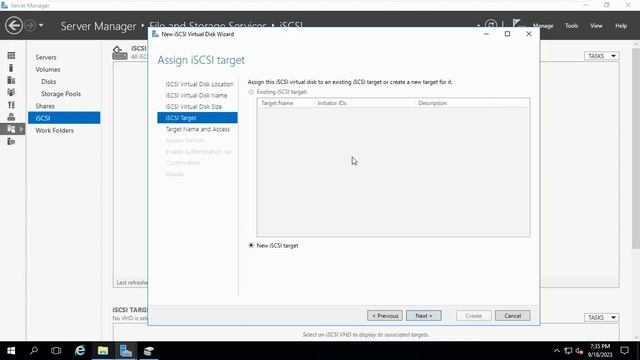Open the Dashboard icon in left rail
This screenshot has height=360, width=640.
11,56
